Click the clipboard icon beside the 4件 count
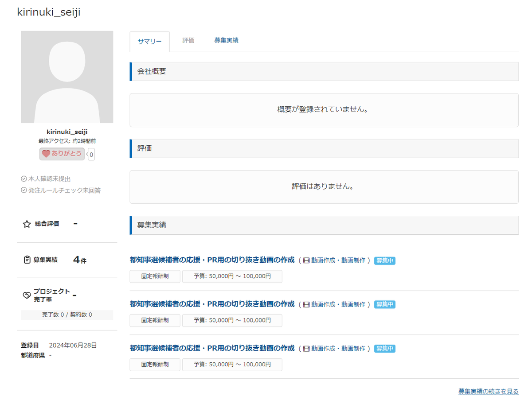Viewport: 532px width, 400px height. tap(27, 260)
